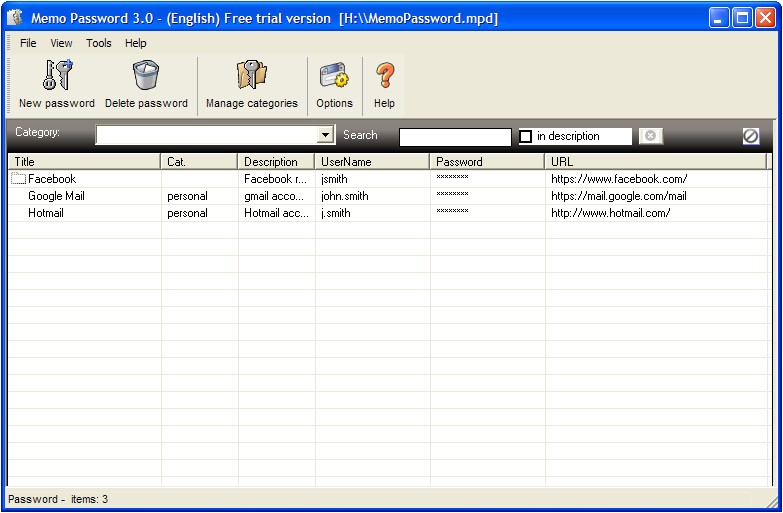Open the Help menu in menu bar
The width and height of the screenshot is (783, 513).
pyautogui.click(x=135, y=43)
